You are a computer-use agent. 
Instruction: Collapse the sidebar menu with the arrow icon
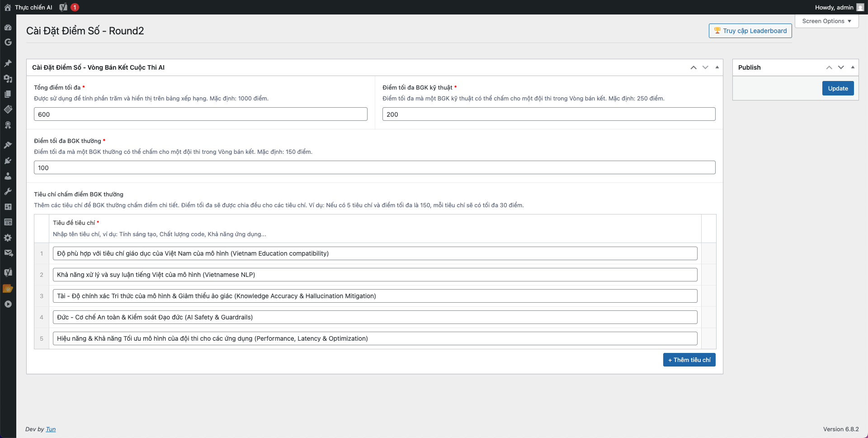coord(8,304)
